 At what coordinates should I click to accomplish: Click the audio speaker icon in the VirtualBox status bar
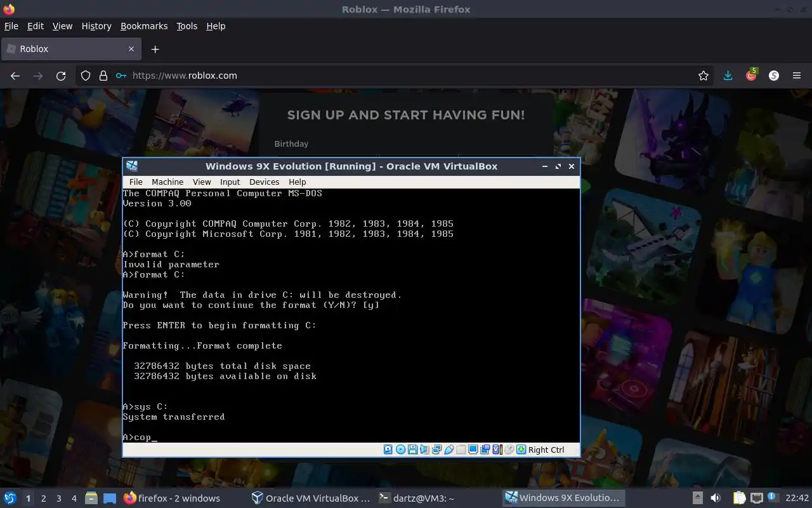pos(424,450)
